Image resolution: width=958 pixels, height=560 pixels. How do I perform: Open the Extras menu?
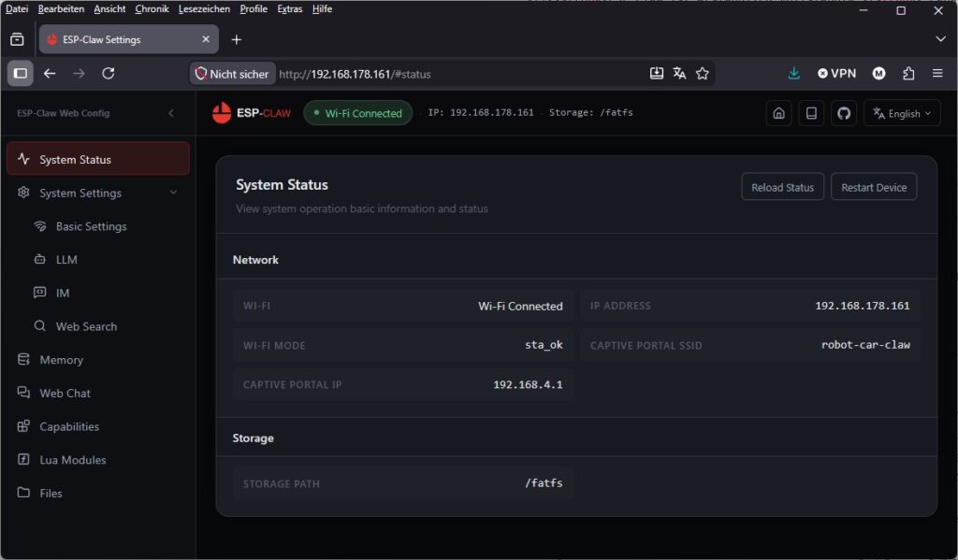[x=290, y=8]
